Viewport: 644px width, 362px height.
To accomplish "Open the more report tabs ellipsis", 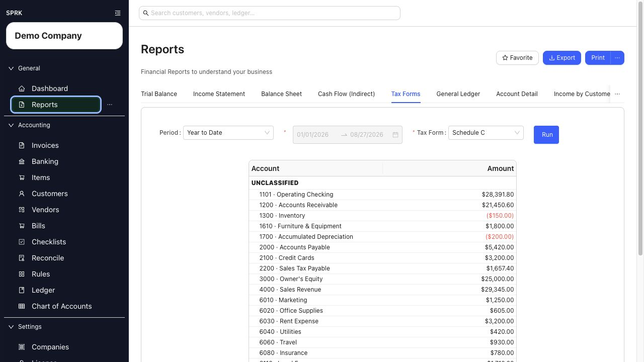I will pyautogui.click(x=617, y=94).
